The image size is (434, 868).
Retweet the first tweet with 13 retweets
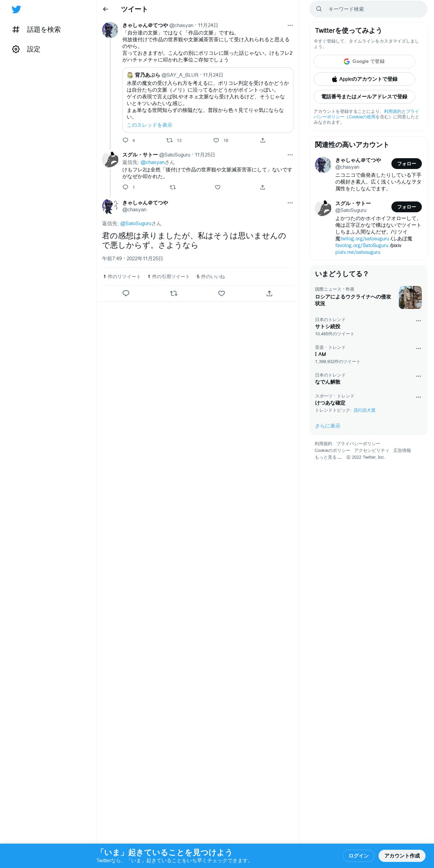170,140
